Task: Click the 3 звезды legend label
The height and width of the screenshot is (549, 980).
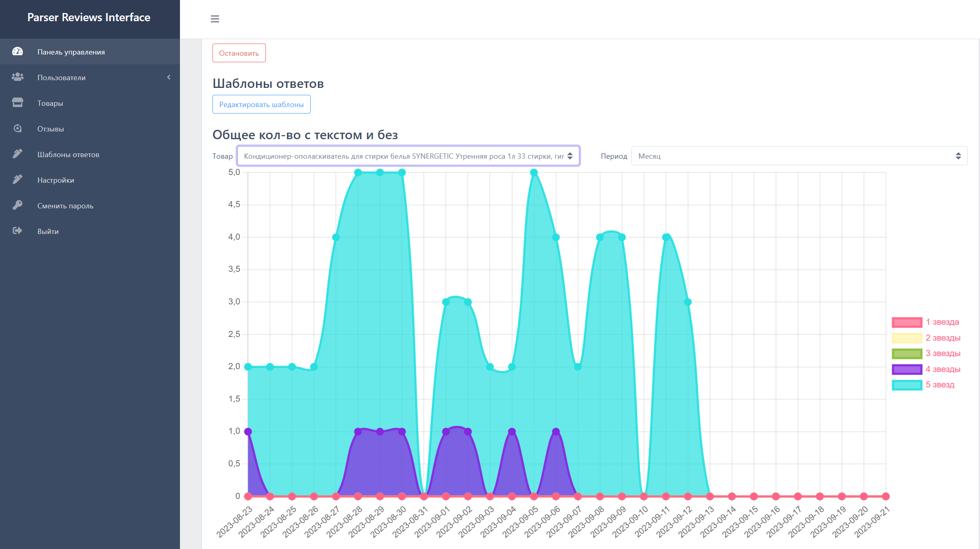Action: 943,353
